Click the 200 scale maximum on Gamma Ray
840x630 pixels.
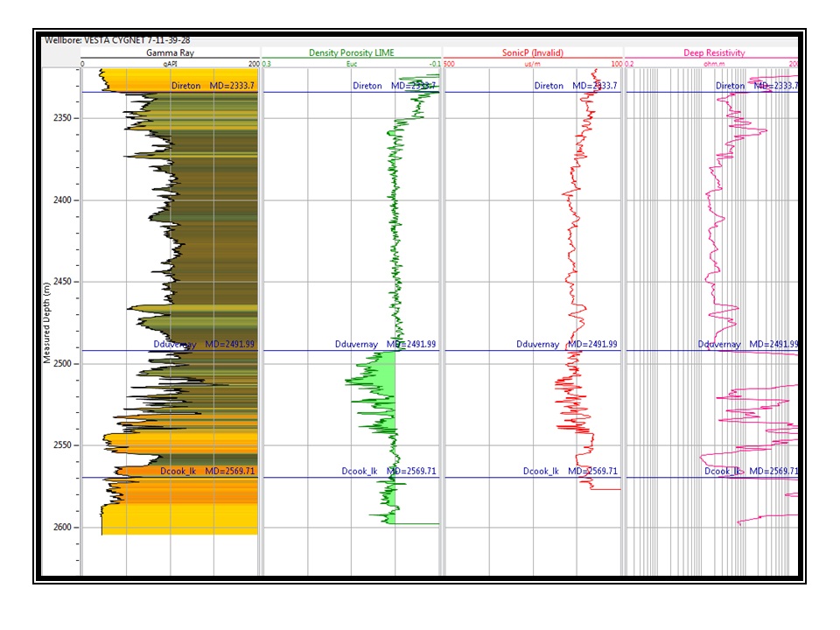point(253,64)
